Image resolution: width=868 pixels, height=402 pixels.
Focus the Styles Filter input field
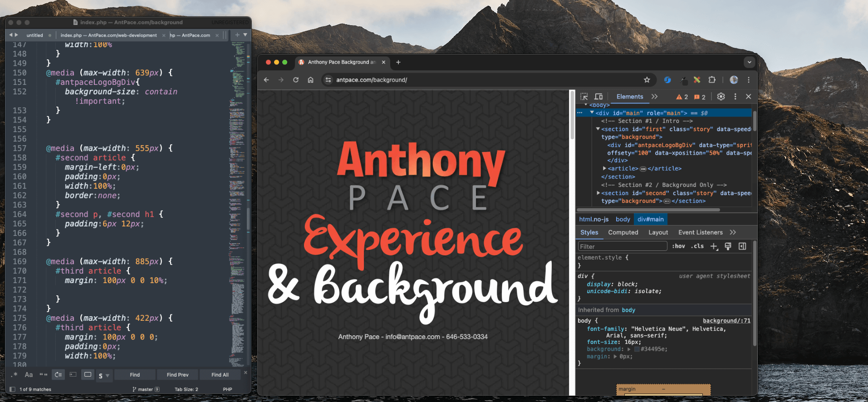[x=622, y=246]
